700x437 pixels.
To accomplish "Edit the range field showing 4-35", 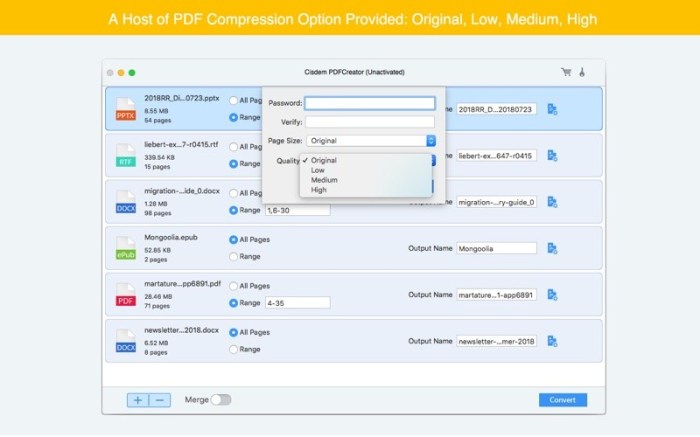I will tap(298, 303).
